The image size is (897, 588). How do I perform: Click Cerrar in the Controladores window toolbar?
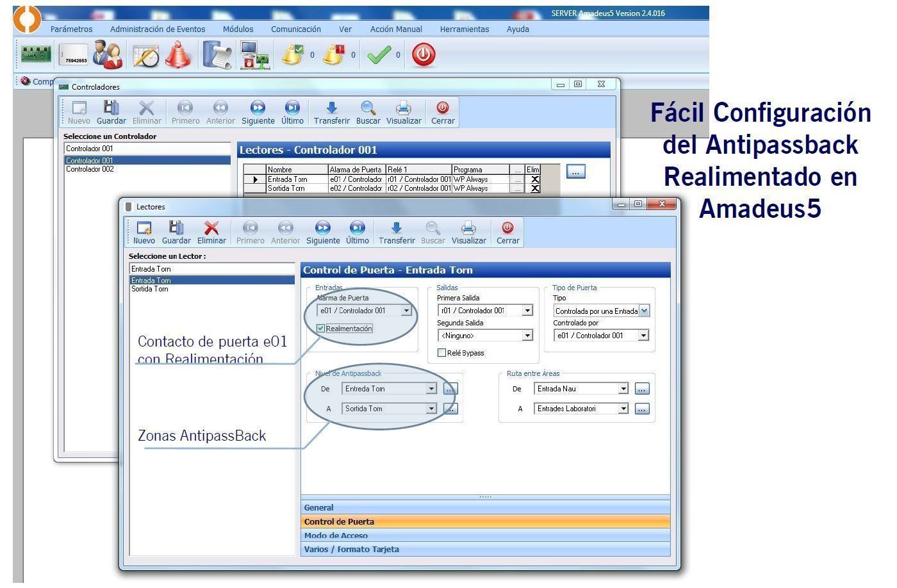coord(443,113)
